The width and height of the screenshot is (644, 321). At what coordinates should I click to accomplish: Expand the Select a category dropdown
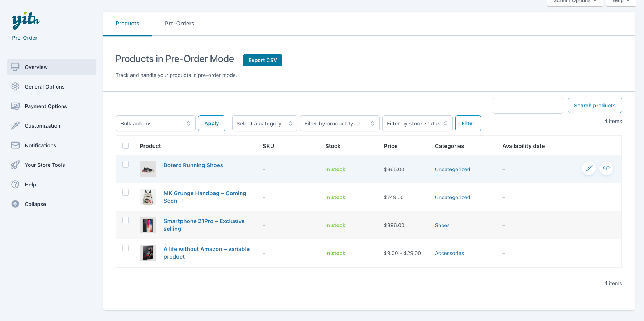pos(264,124)
